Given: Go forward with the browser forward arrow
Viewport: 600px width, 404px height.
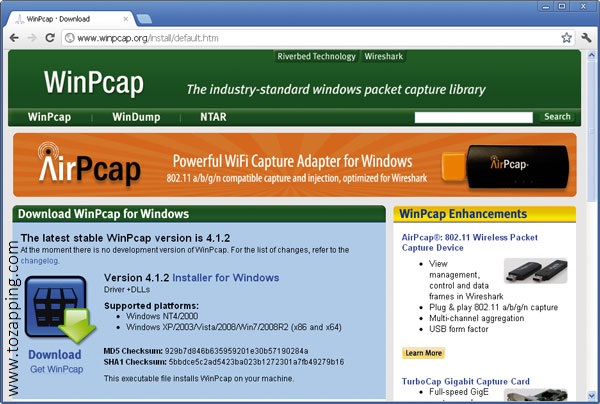Looking at the screenshot, I should point(32,37).
